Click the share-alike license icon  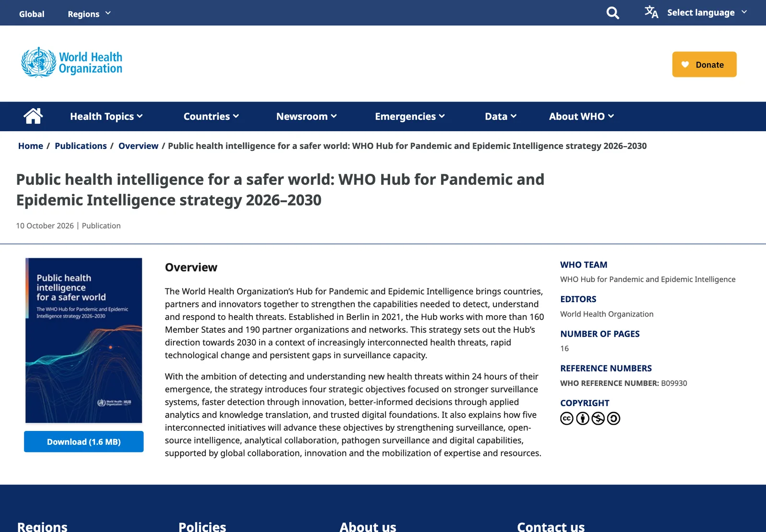pyautogui.click(x=614, y=419)
